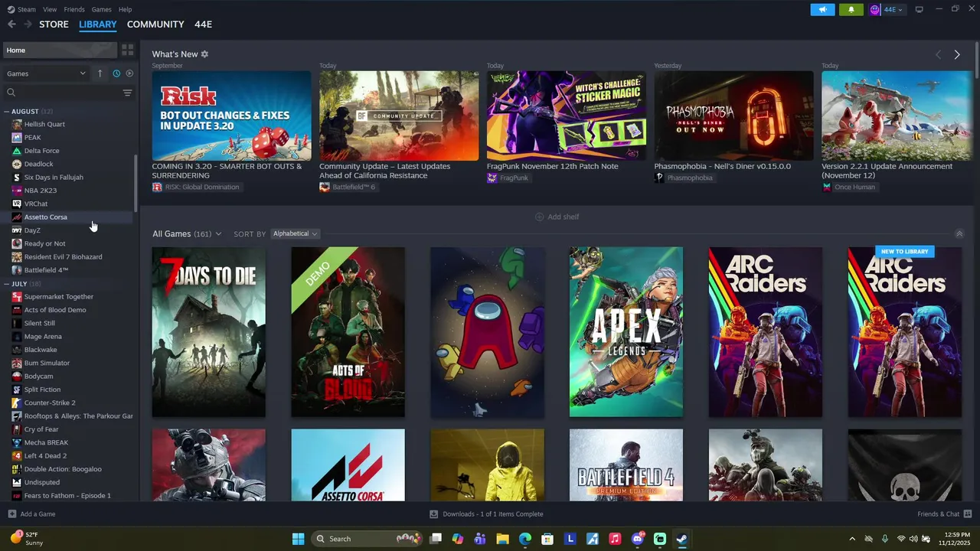This screenshot has height=551, width=980.
Task: Open Microsoft Edge from the taskbar
Action: 524,539
